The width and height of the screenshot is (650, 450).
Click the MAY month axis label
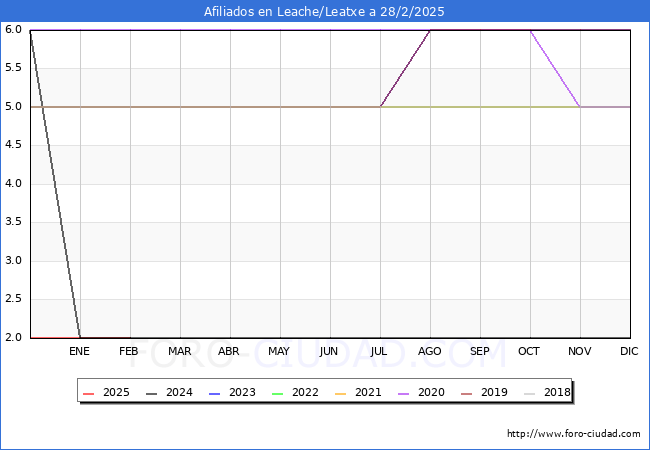click(279, 351)
